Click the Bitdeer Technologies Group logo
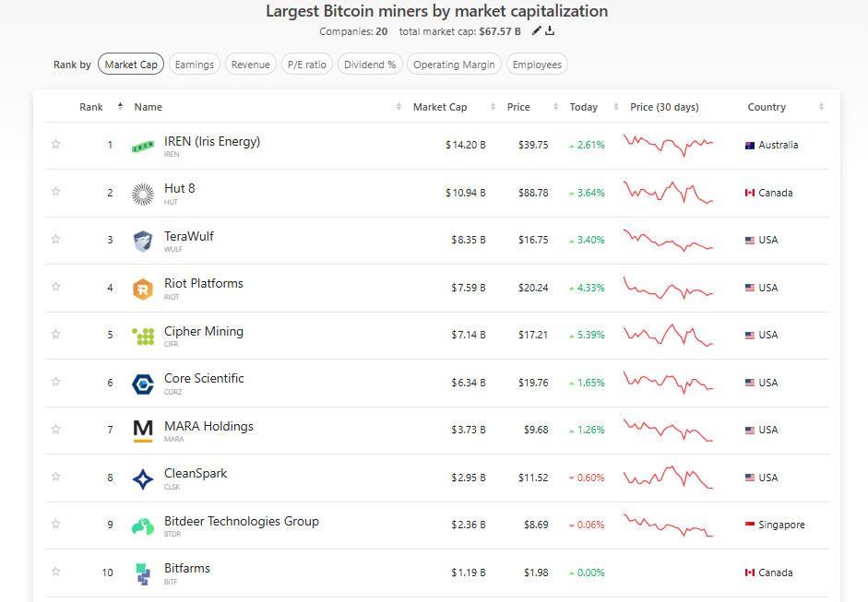The image size is (868, 602). point(143,526)
